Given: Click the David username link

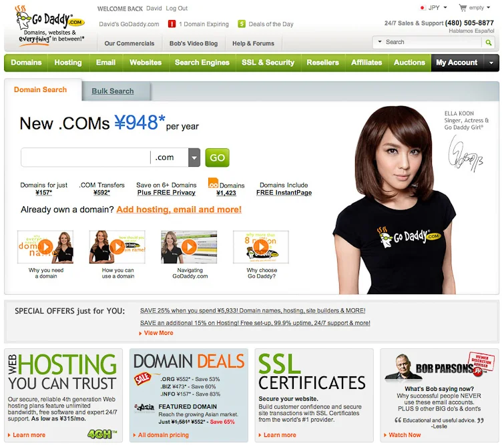Looking at the screenshot, I should click(154, 9).
